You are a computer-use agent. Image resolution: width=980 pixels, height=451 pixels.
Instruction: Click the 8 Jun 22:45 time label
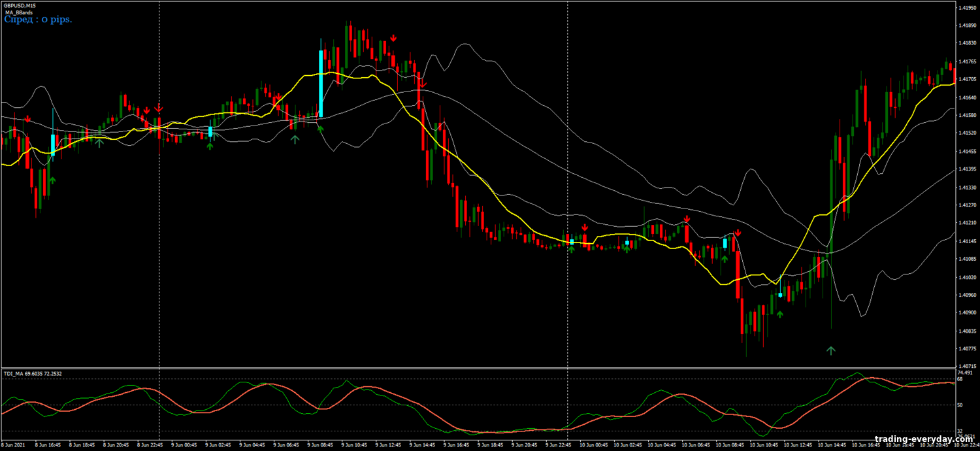tap(150, 446)
